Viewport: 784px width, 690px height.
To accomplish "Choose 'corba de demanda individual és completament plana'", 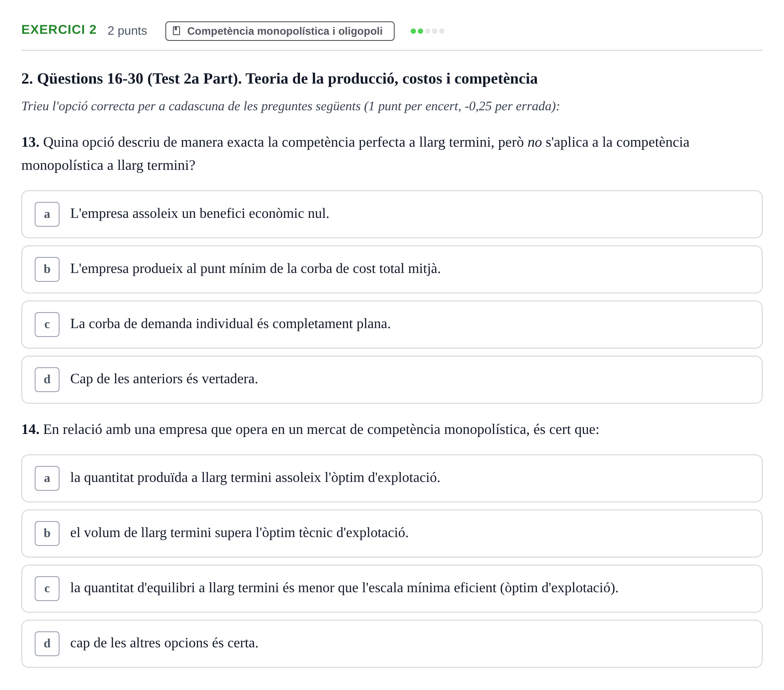I will (x=392, y=325).
